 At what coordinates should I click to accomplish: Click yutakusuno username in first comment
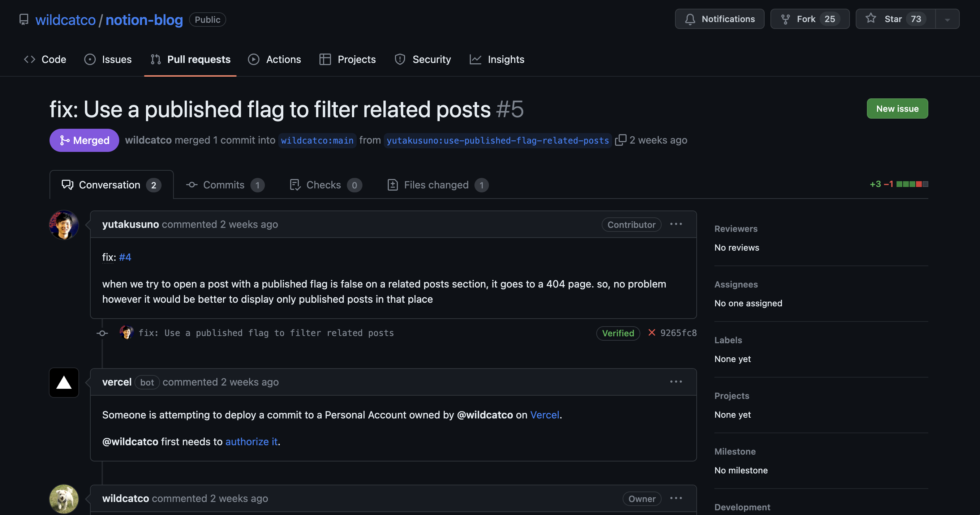(x=130, y=225)
